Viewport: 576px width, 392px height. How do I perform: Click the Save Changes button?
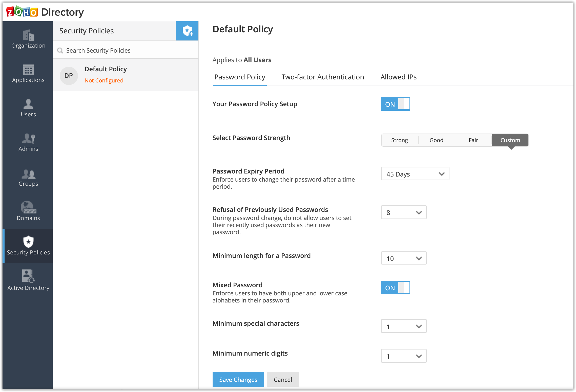(x=238, y=379)
